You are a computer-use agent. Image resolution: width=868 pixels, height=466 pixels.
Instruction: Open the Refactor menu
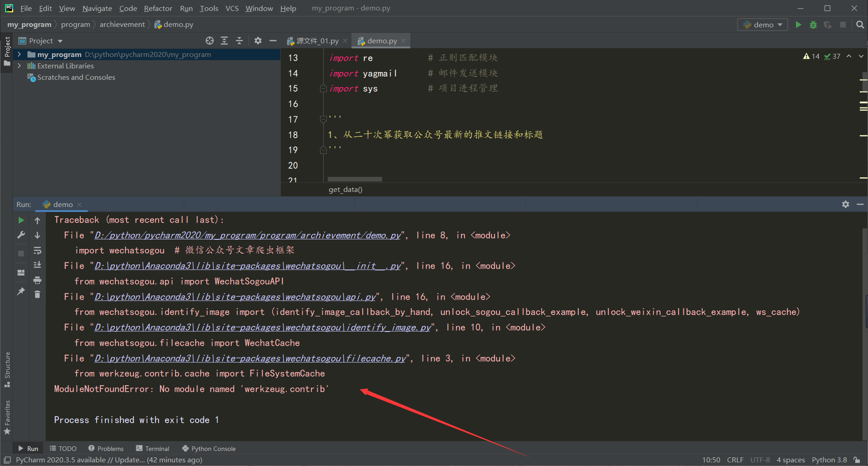tap(158, 8)
